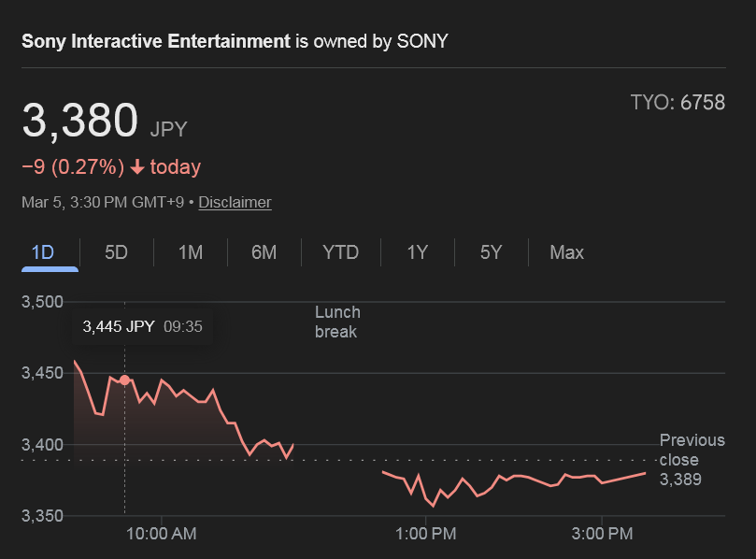Screen dimensions: 756x559
Task: Switch to the 5D time range tab
Action: tap(116, 252)
